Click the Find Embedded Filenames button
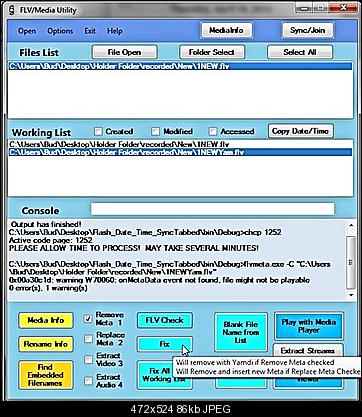Viewport: 362px width, 417px height. point(46,375)
